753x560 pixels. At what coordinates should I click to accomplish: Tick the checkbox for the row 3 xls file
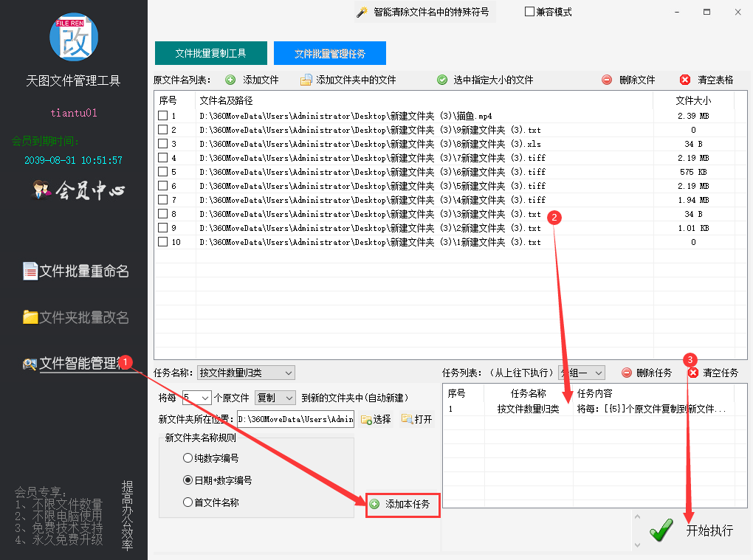163,143
